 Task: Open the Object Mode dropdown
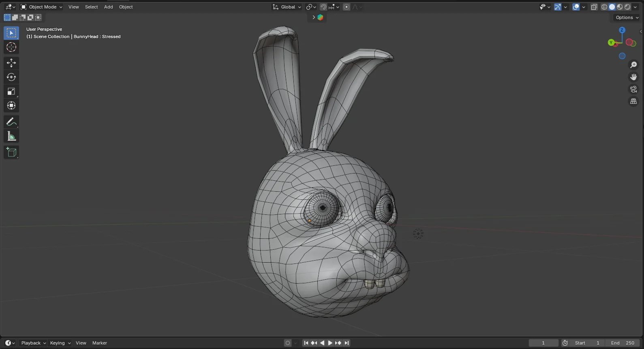pyautogui.click(x=42, y=7)
